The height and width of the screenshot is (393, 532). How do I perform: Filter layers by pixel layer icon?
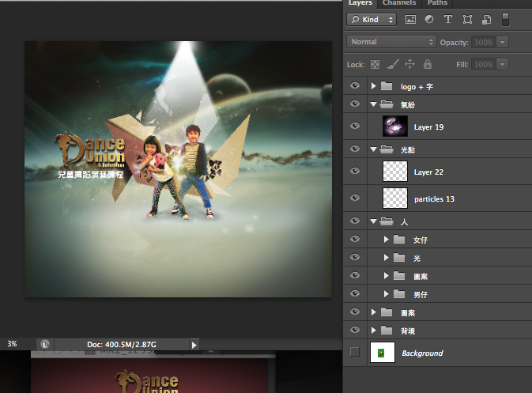click(410, 19)
